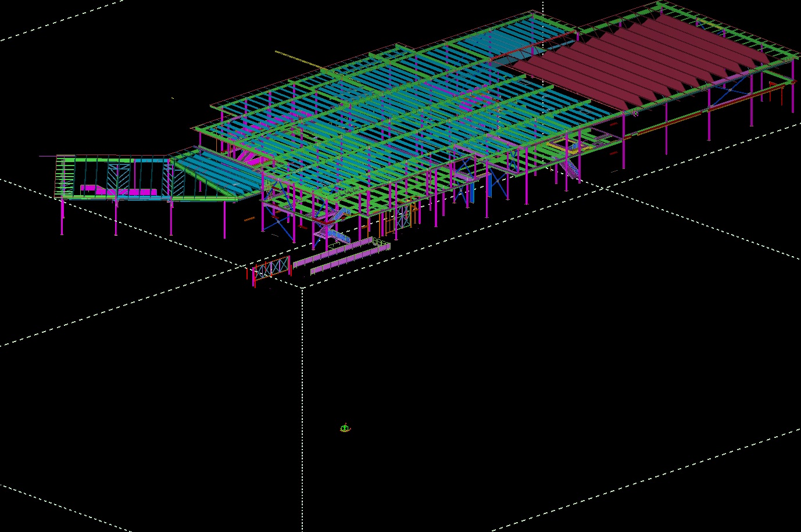
Task: Select the maroon sawtooth roof panels
Action: tap(639, 58)
